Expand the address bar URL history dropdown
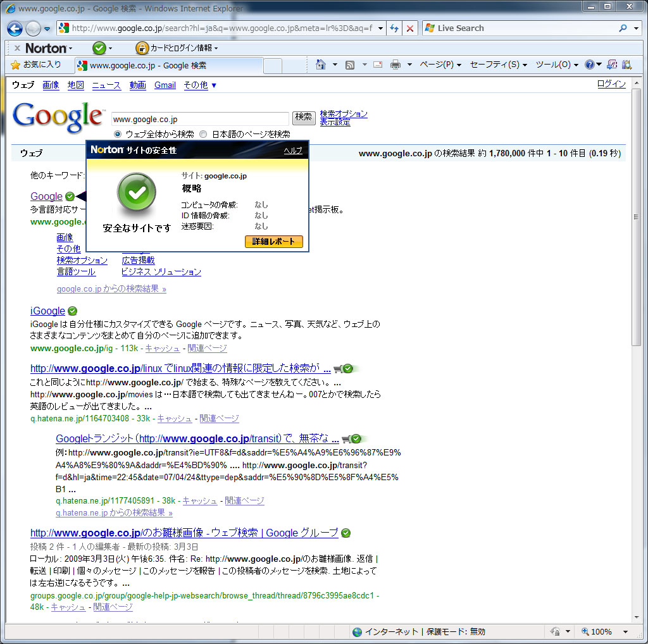Viewport: 648px width, 644px height. point(380,28)
